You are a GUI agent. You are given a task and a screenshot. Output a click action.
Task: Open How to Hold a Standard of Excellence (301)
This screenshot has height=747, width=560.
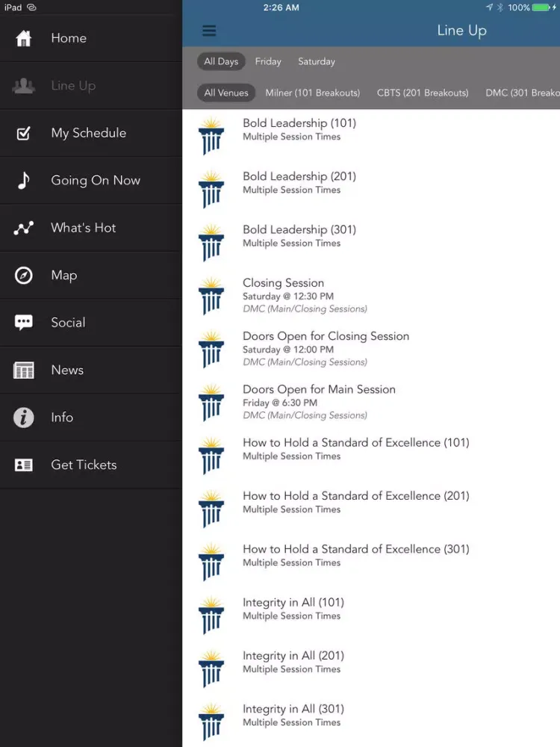371,562
